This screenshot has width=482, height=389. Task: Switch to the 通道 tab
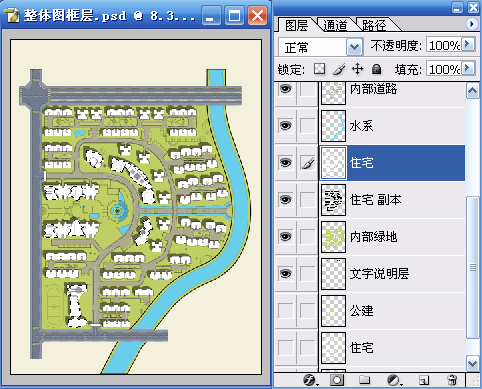point(335,25)
